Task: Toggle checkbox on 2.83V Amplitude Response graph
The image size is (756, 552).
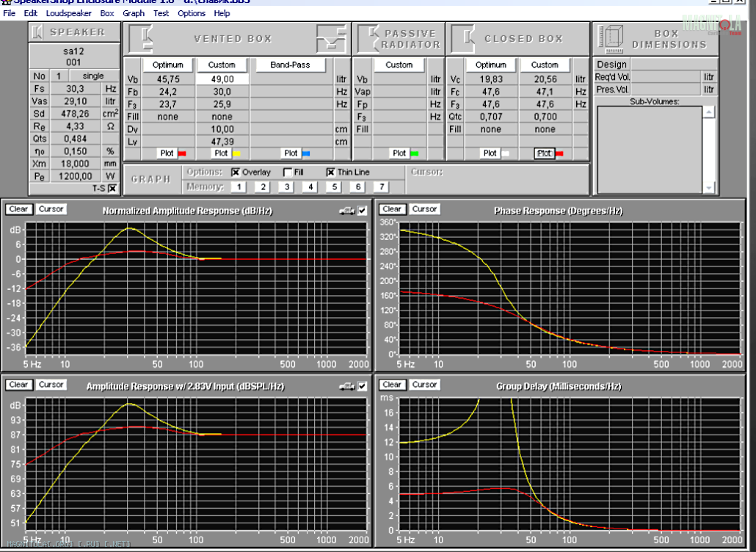Action: tap(363, 386)
